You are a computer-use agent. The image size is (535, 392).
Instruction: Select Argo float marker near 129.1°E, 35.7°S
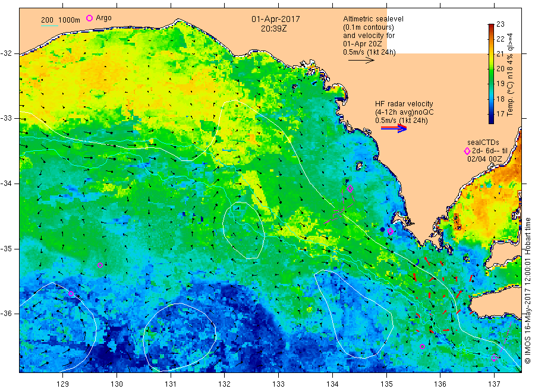pos(71,293)
